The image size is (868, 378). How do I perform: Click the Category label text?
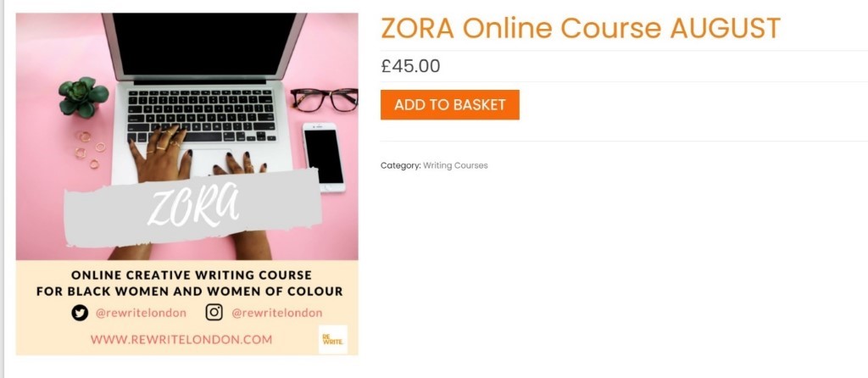pyautogui.click(x=401, y=165)
